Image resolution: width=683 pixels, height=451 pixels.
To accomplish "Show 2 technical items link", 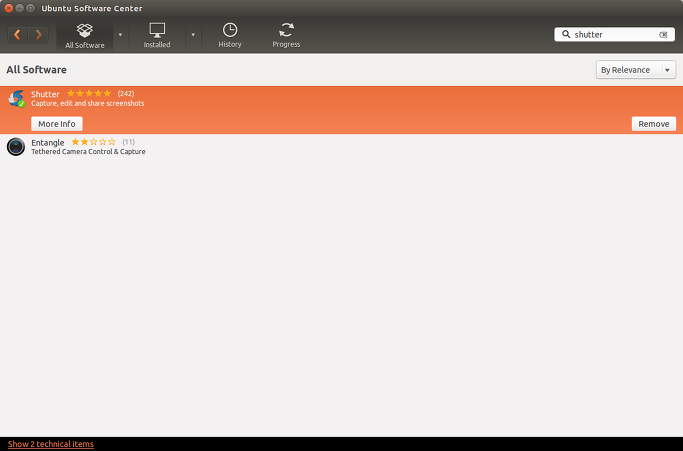I will [x=51, y=444].
